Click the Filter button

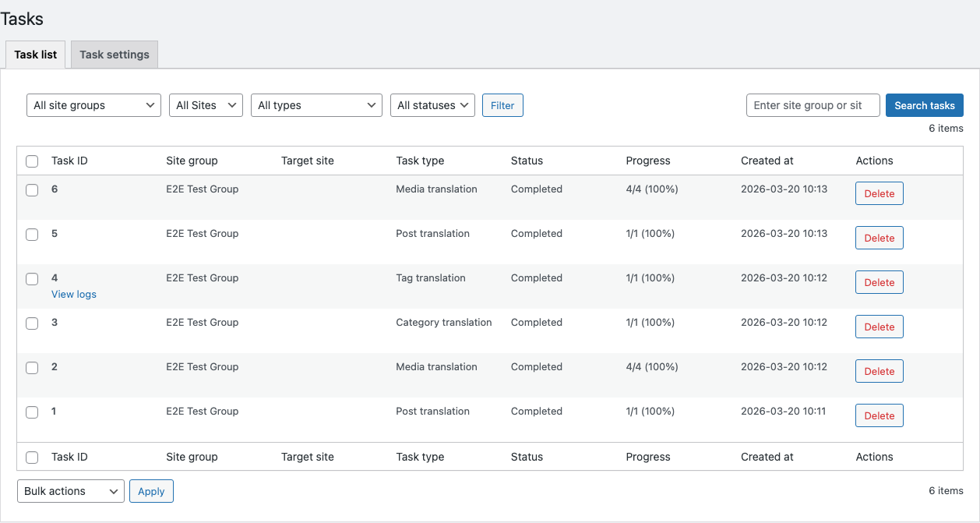(x=502, y=105)
